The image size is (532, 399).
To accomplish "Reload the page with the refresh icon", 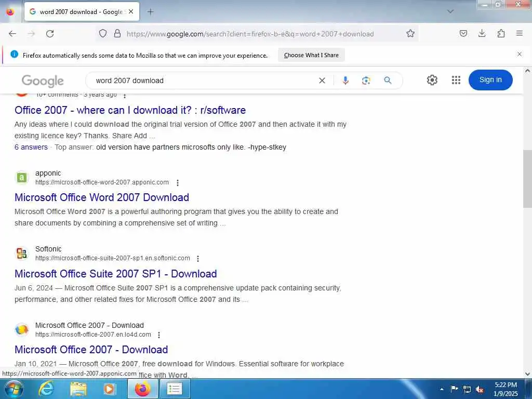I will 50,34.
